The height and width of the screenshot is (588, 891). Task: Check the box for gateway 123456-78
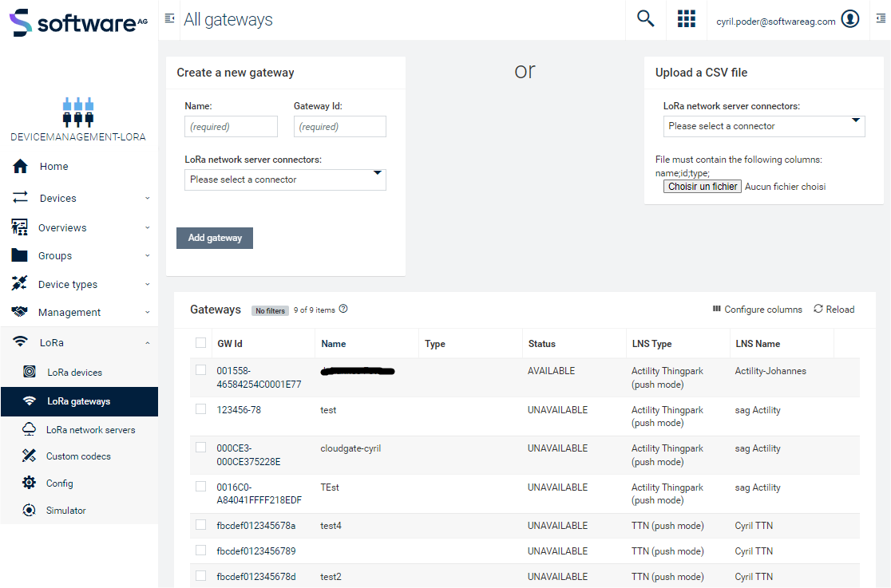pos(200,409)
